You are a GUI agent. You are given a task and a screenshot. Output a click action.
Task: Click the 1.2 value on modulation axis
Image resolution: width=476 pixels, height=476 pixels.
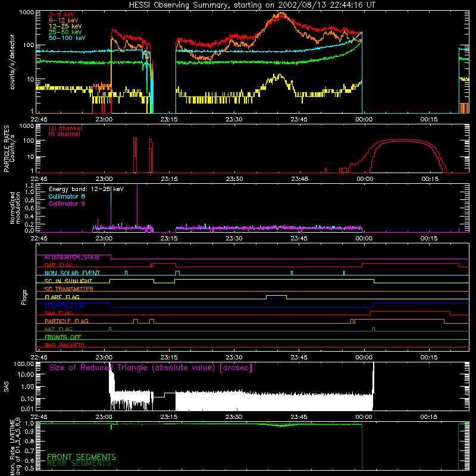[x=29, y=186]
